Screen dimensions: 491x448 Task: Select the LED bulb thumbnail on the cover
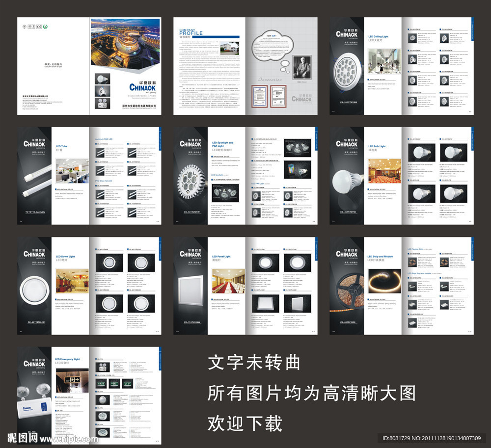(102, 79)
